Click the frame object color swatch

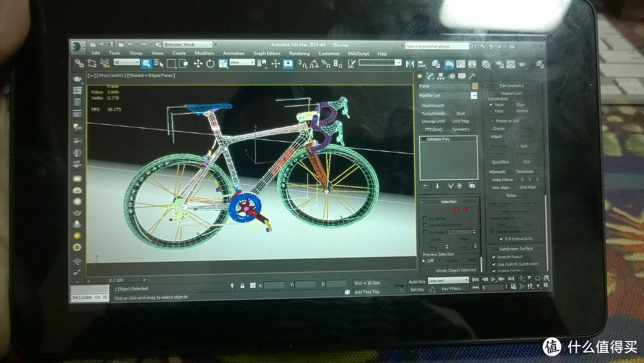(475, 86)
